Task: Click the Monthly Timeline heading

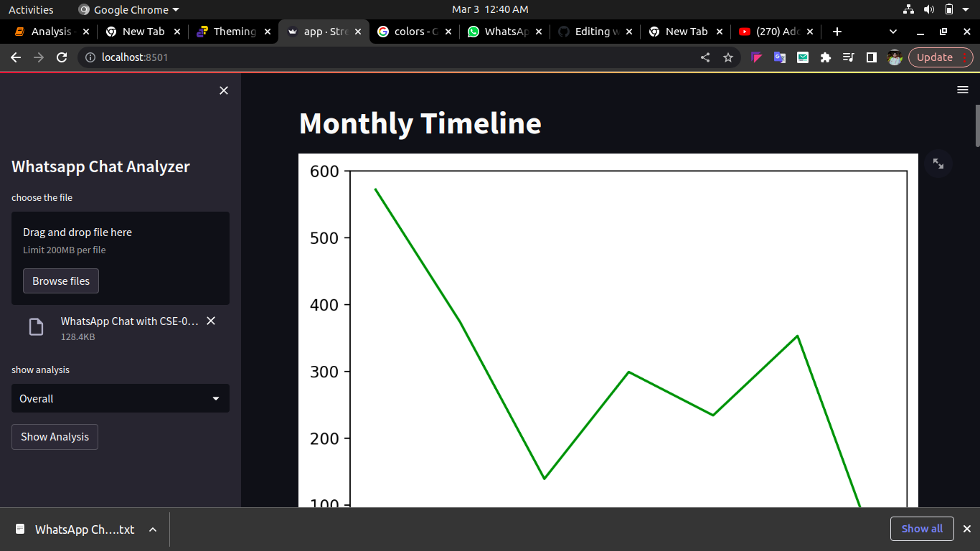Action: tap(420, 123)
